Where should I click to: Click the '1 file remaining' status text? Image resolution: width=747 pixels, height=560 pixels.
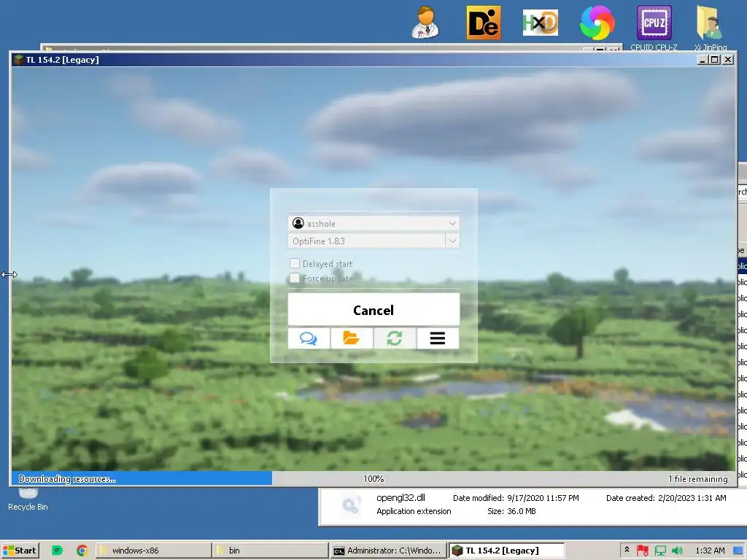698,479
